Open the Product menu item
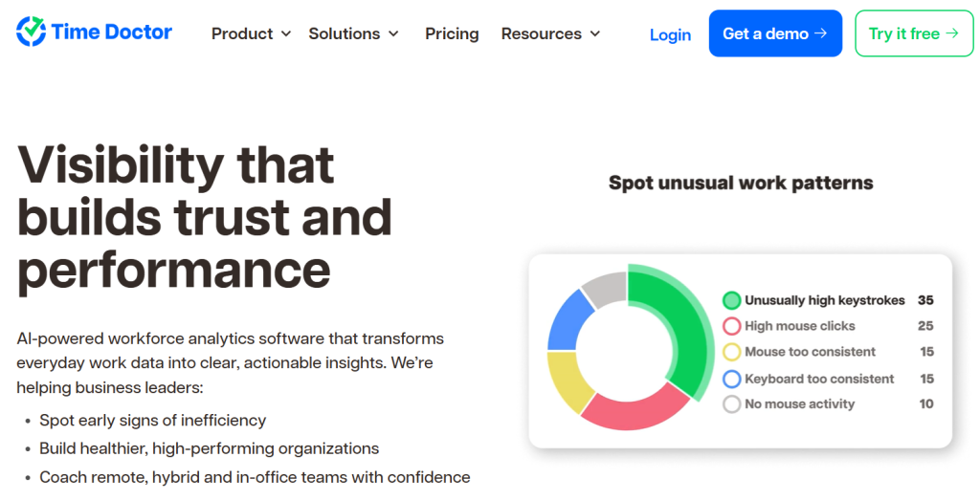The image size is (980, 501). tap(242, 33)
